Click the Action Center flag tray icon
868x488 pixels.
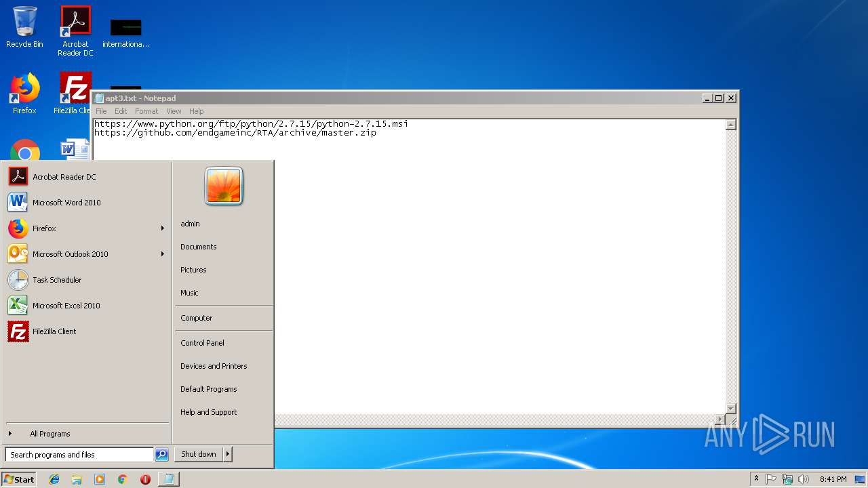(771, 479)
